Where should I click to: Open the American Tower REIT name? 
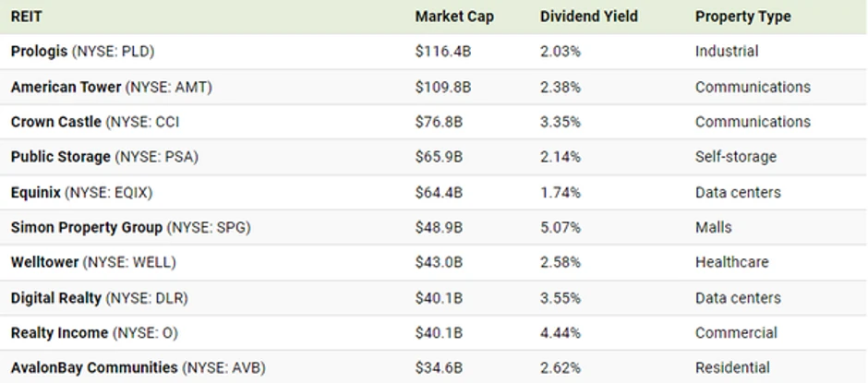coord(66,87)
